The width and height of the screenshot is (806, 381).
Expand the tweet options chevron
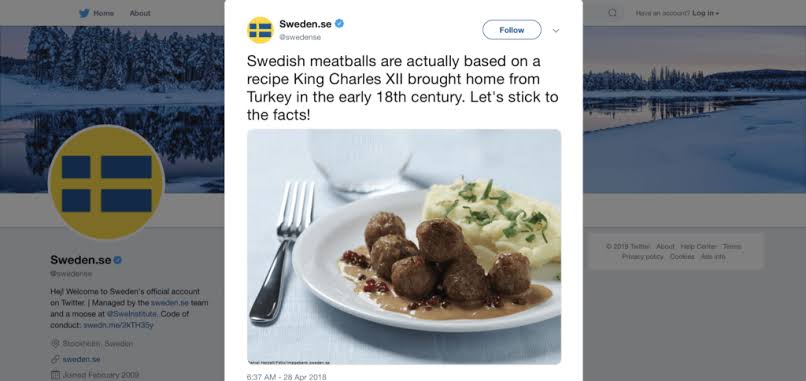pyautogui.click(x=556, y=30)
